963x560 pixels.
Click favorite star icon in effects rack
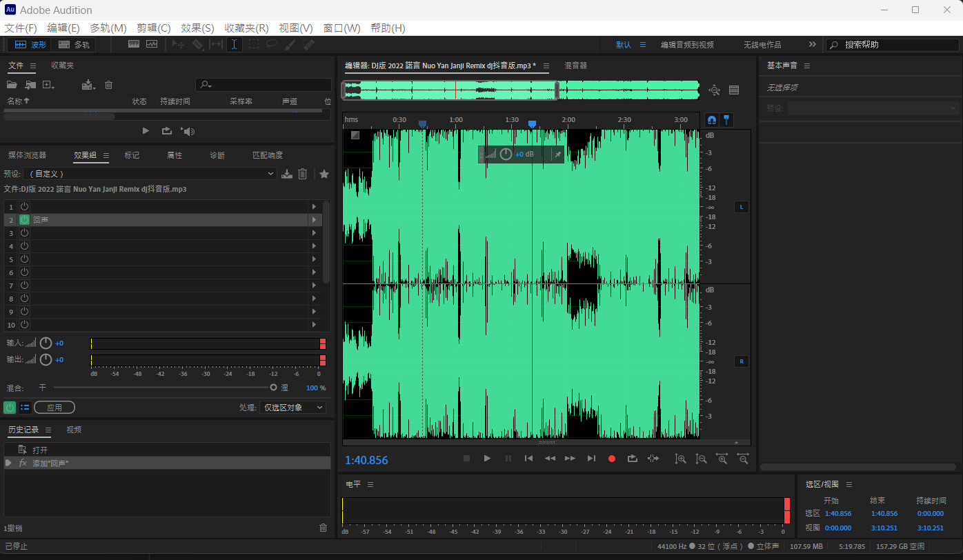[324, 174]
